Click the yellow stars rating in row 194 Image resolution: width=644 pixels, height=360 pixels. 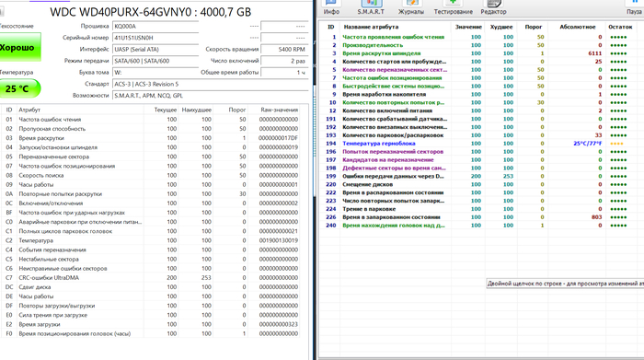pos(616,144)
